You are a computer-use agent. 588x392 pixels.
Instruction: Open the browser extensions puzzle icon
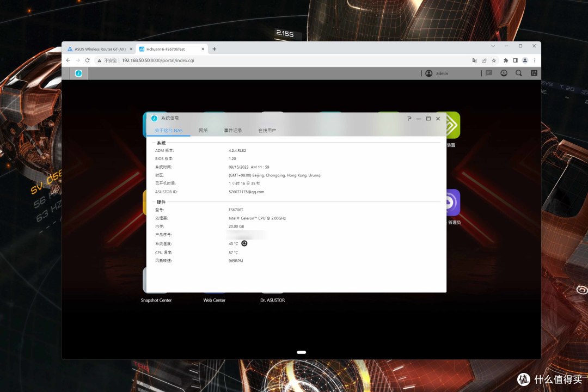505,60
